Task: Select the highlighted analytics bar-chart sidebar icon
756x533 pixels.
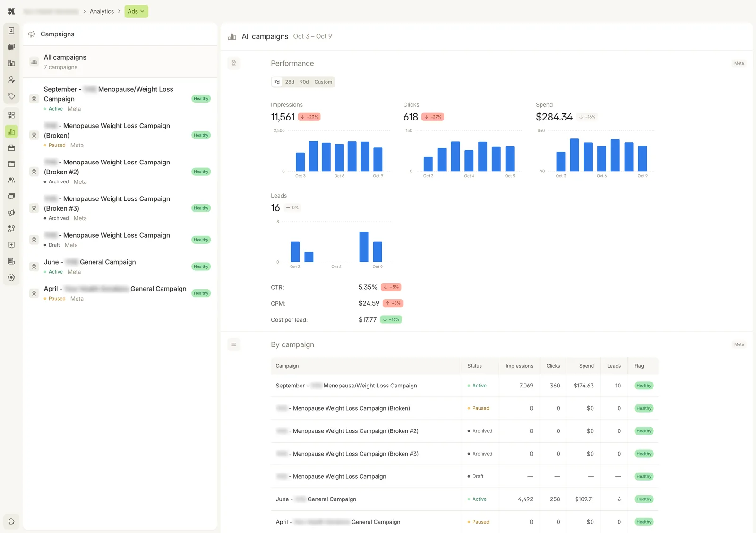Action: click(11, 132)
